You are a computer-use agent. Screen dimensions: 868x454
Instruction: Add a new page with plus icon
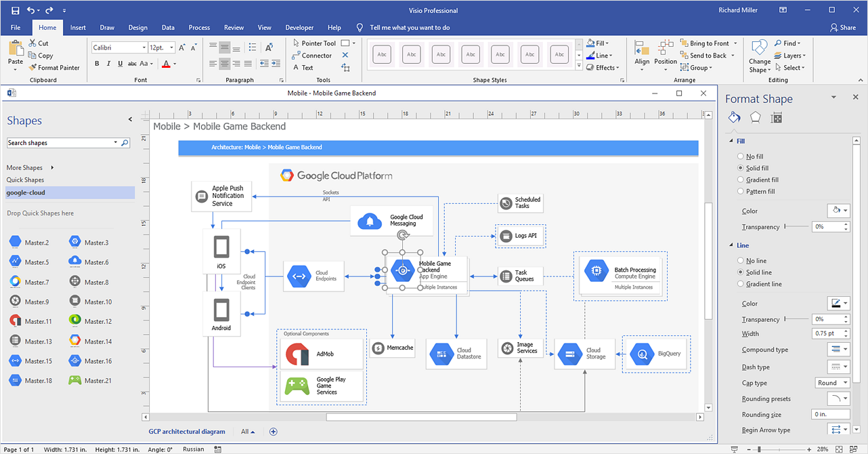[274, 432]
